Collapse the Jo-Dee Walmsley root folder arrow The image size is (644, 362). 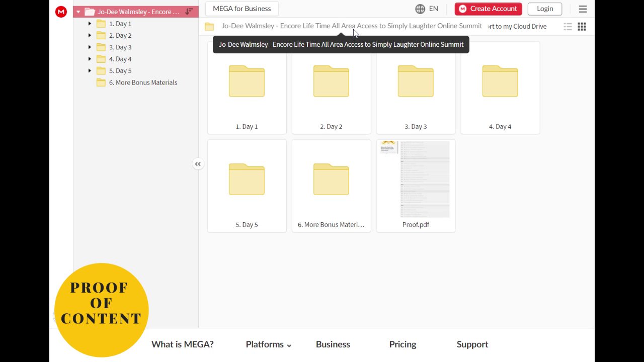78,12
